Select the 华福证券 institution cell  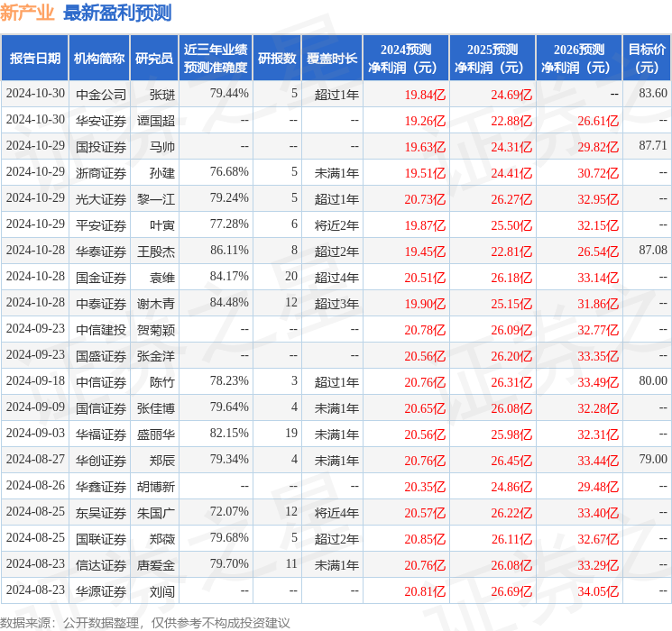click(101, 434)
